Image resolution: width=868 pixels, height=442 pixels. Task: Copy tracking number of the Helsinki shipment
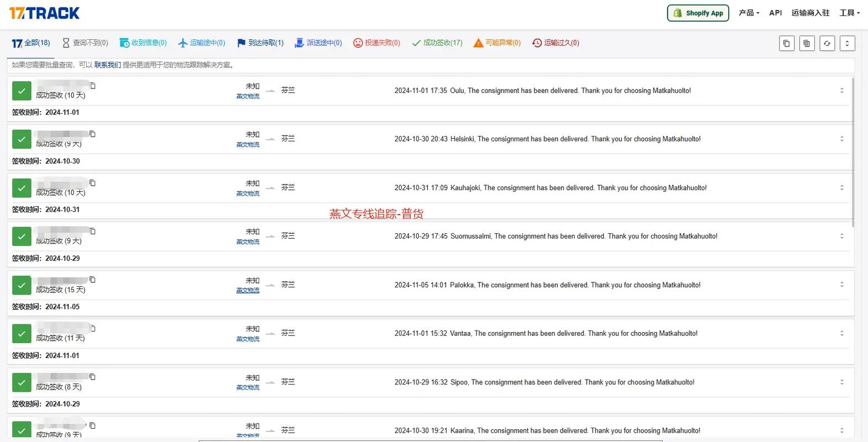[93, 134]
